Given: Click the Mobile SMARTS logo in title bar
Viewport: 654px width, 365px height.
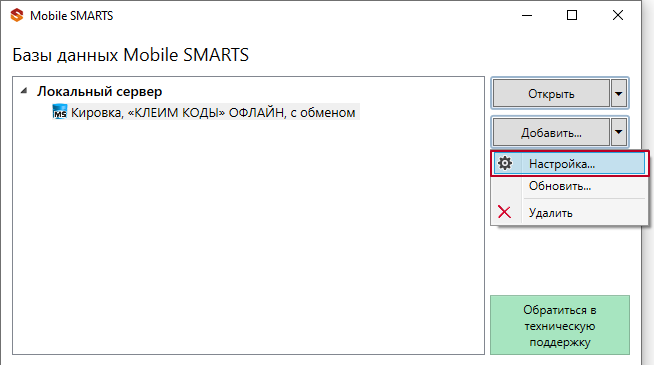Looking at the screenshot, I should pos(17,15).
